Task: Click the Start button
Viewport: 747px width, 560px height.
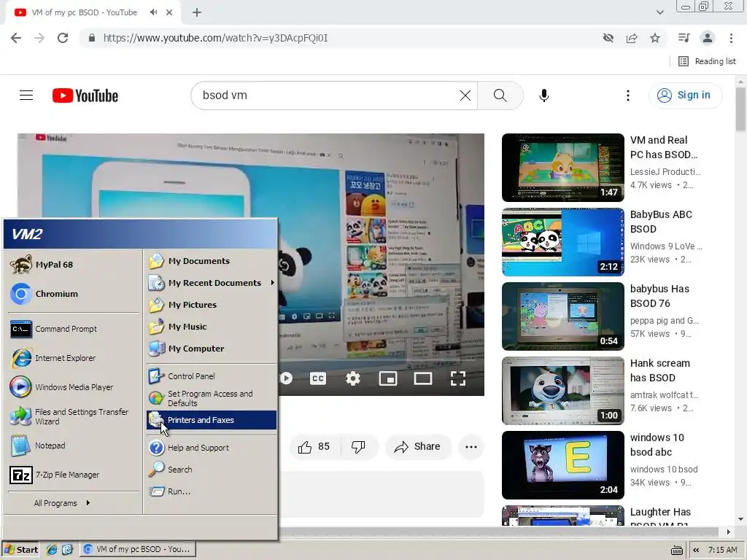Action: point(21,550)
